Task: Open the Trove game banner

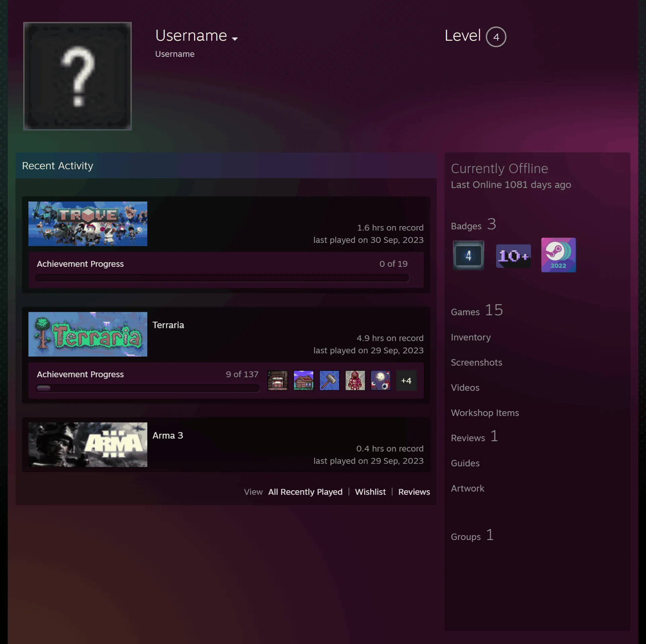Action: (88, 224)
